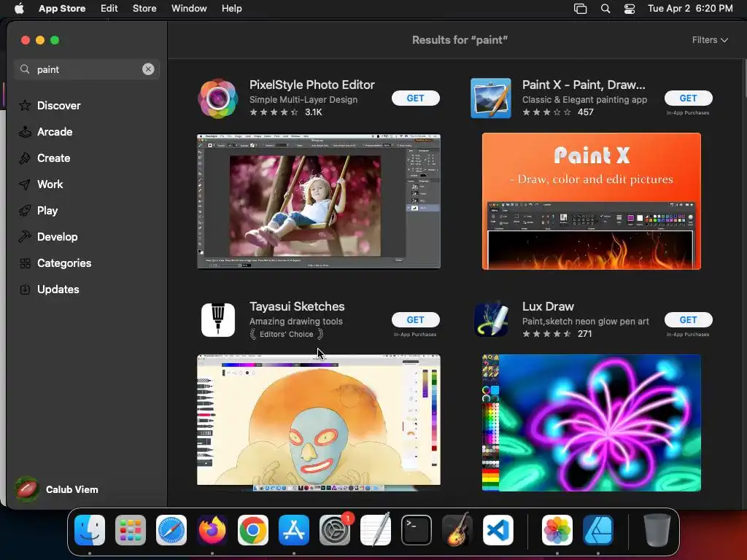Launch Affinity Designer from the Dock
This screenshot has height=560, width=747.
[598, 530]
